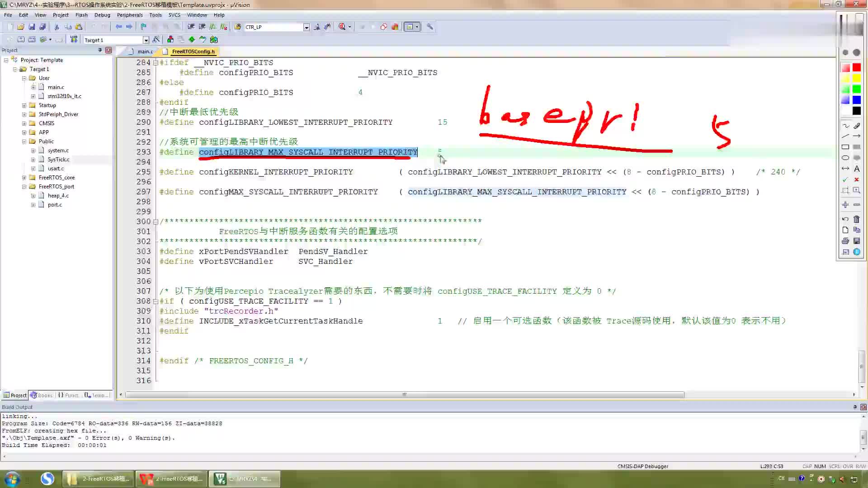The width and height of the screenshot is (868, 488).
Task: Click the editor horizontal scrollbar thumb
Action: point(405,395)
